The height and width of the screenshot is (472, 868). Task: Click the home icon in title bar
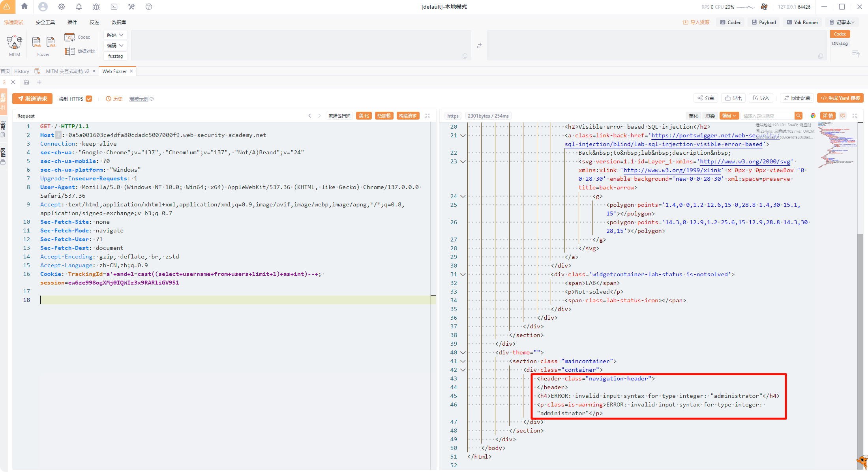(24, 6)
